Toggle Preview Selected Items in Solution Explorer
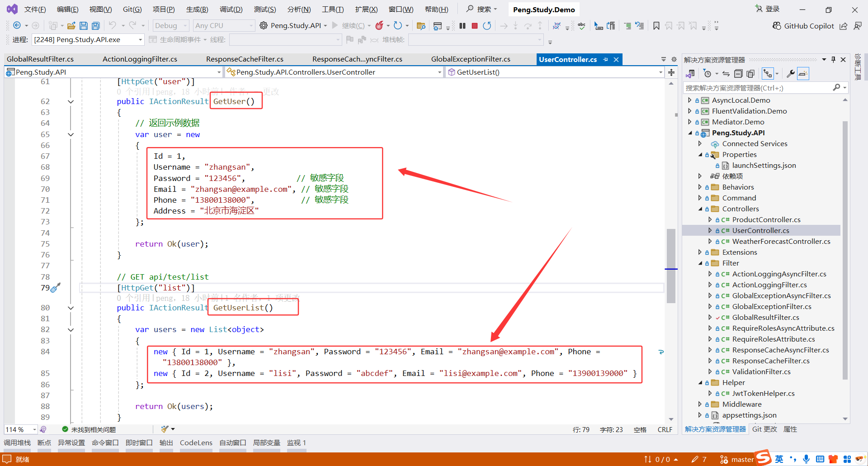Screen dimensions: 868x466 tap(803, 74)
